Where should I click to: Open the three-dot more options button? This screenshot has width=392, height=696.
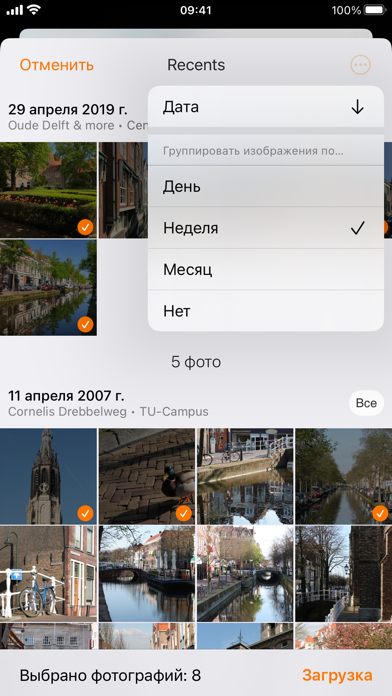tap(360, 65)
